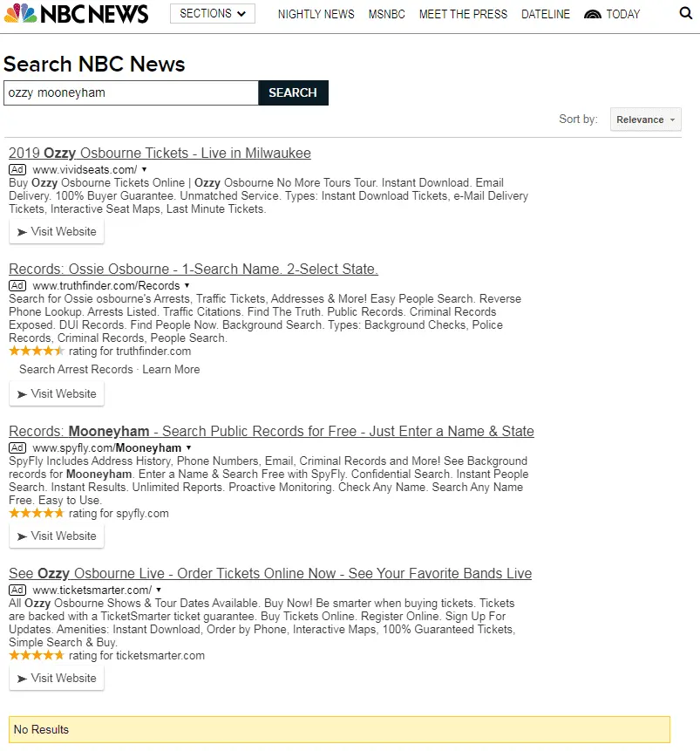
Task: Expand the Sections dropdown menu
Action: coord(213,13)
